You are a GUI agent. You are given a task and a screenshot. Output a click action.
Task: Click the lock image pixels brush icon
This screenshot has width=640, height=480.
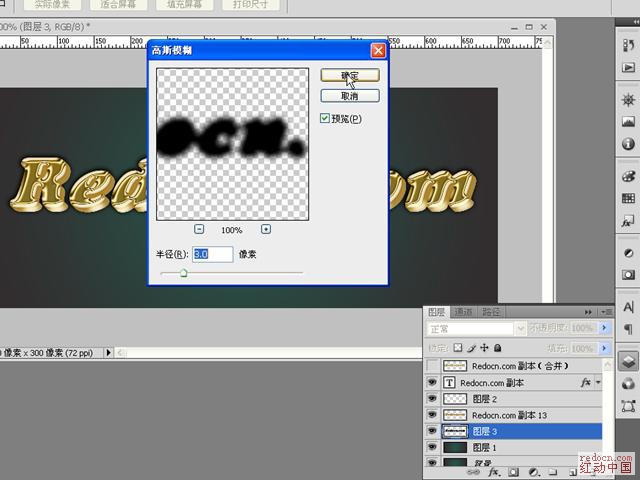point(471,348)
